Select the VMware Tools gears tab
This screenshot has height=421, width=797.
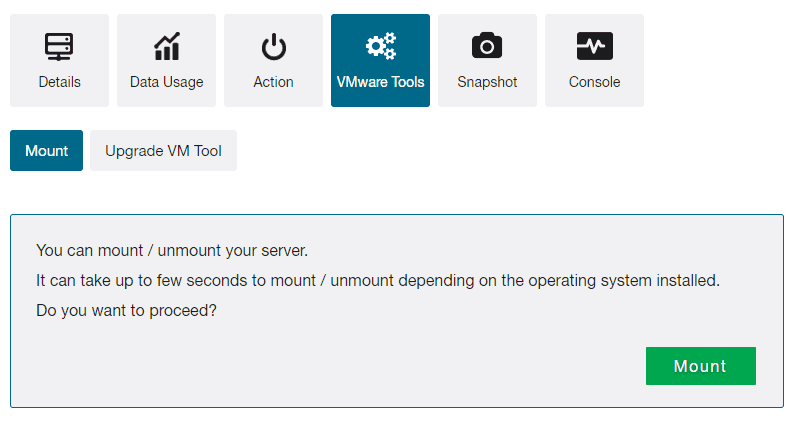tap(380, 61)
